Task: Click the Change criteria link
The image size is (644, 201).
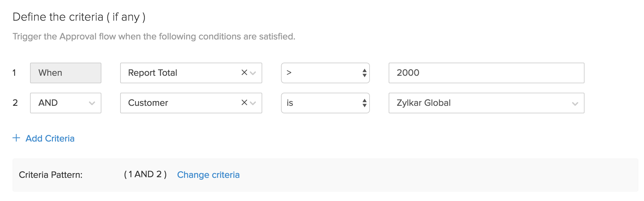Action: pos(208,175)
